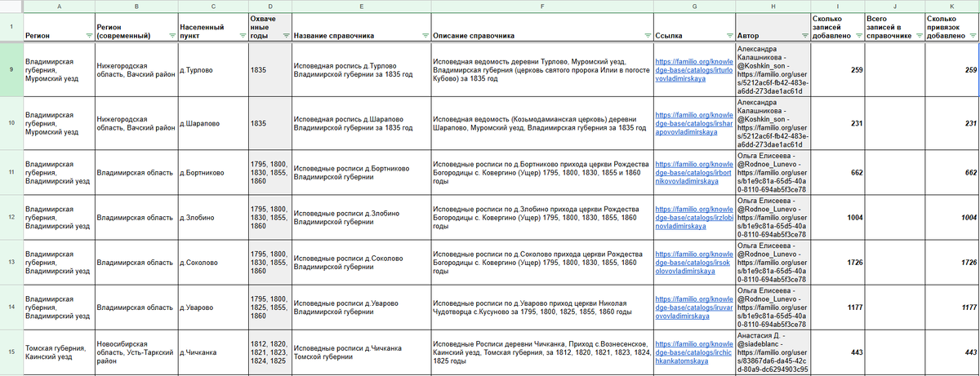This screenshot has width=980, height=376.
Task: Select italic value 1177 in column K
Action: coord(951,307)
